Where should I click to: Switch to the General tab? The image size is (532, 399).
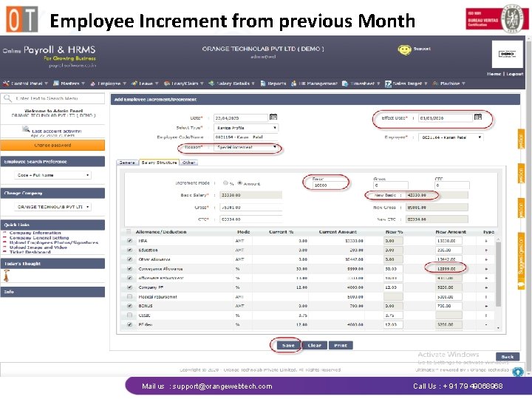(127, 163)
